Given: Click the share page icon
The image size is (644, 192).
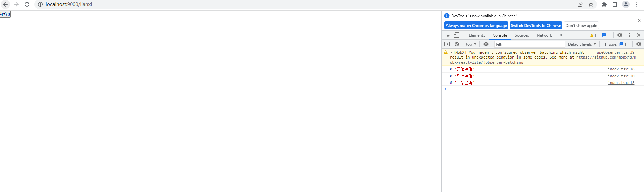Looking at the screenshot, I should point(580,4).
